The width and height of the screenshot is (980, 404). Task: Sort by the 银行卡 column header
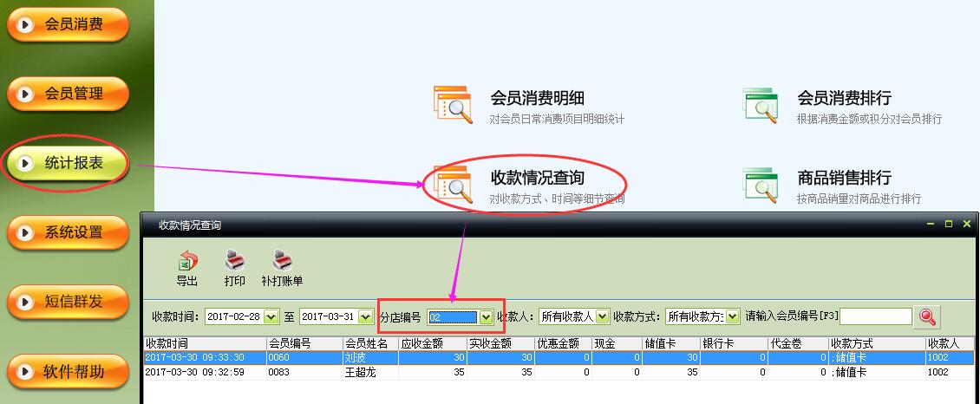pyautogui.click(x=735, y=344)
